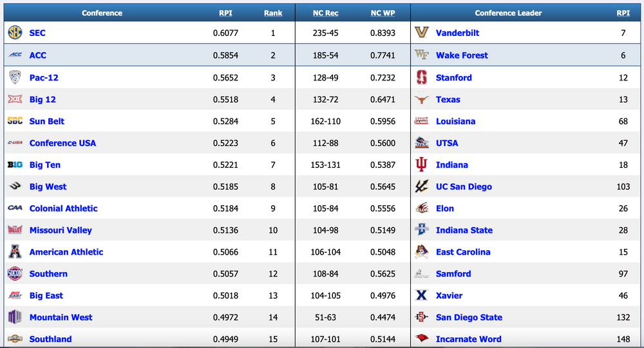
Task: Click the Xavier team logo
Action: [x=422, y=296]
